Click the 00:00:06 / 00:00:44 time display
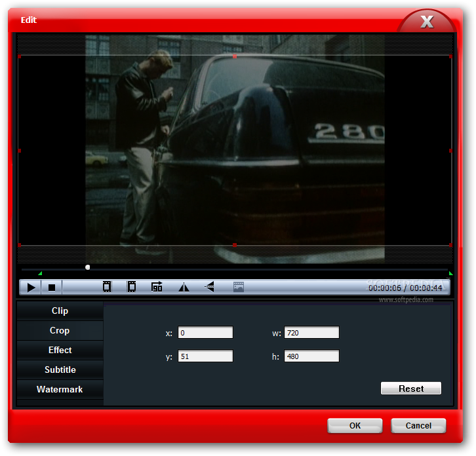Screen dimensions: 476x456 click(x=405, y=288)
